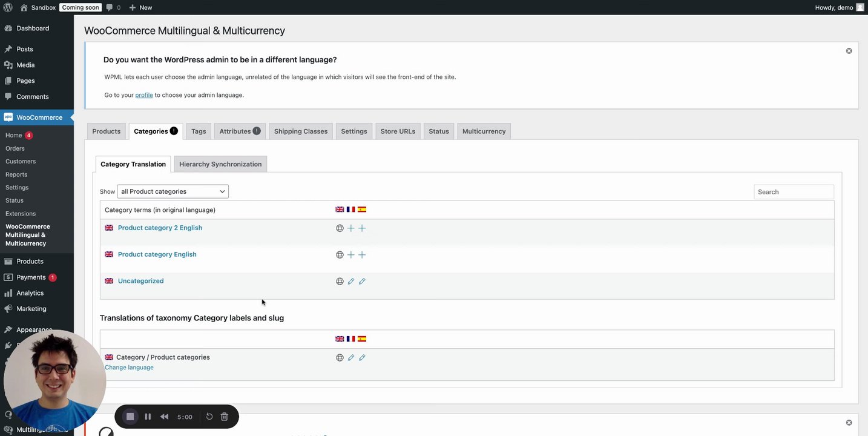Follow the profile link in the notice
The height and width of the screenshot is (436, 868).
point(144,95)
